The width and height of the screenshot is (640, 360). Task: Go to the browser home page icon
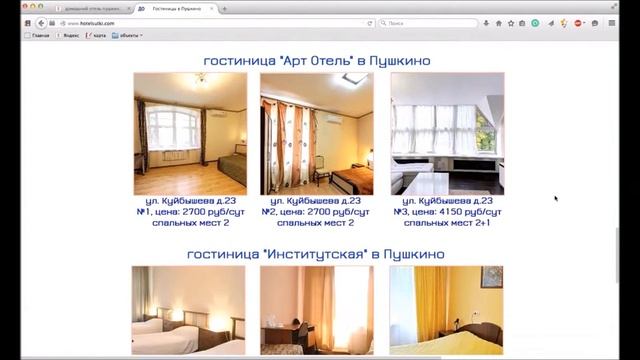(499, 23)
